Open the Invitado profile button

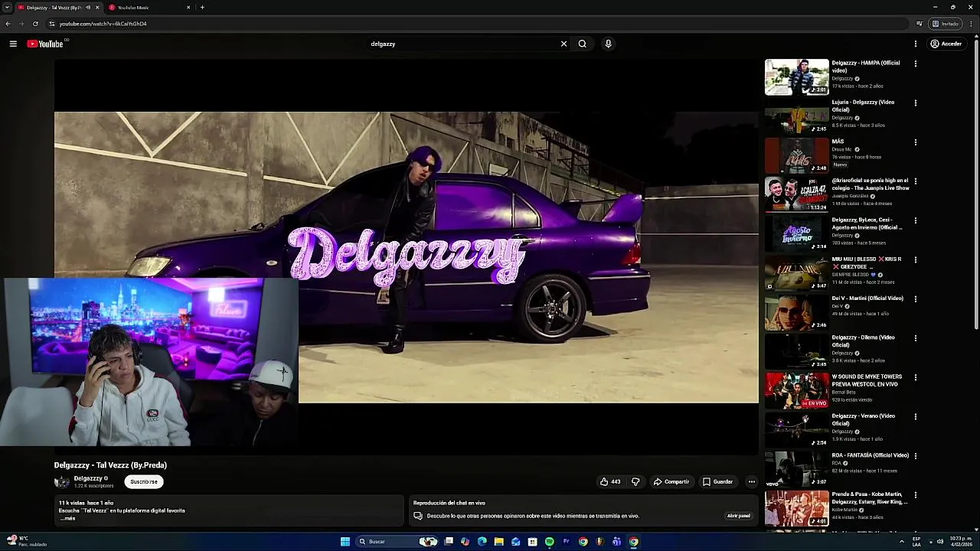click(946, 24)
